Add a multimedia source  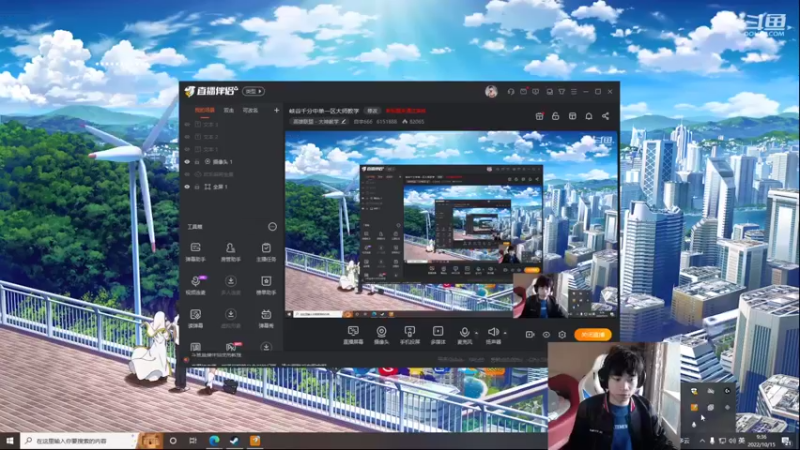(x=438, y=335)
